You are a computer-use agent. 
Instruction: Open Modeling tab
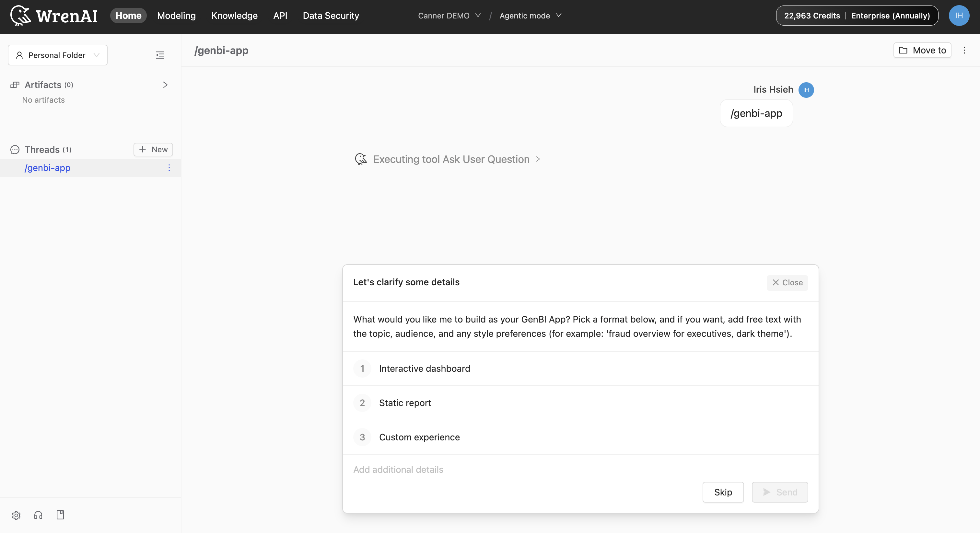pyautogui.click(x=176, y=16)
